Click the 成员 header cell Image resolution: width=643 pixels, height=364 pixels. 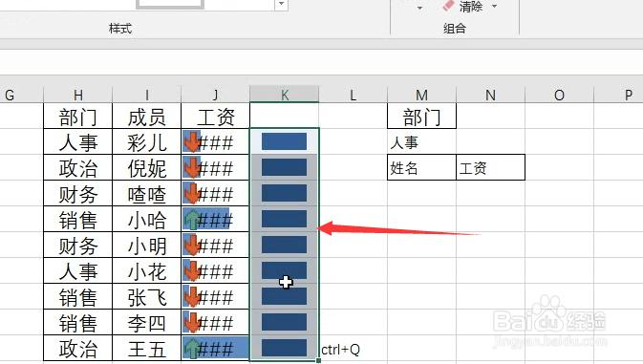147,116
